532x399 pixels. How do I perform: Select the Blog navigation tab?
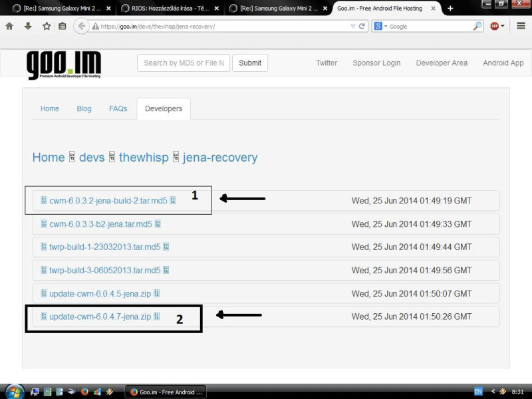point(84,108)
